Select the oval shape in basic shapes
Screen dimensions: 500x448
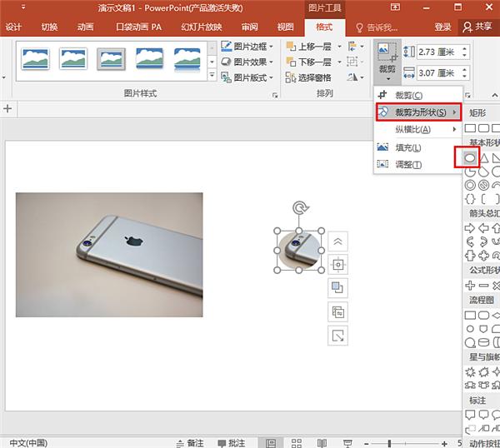(x=470, y=157)
